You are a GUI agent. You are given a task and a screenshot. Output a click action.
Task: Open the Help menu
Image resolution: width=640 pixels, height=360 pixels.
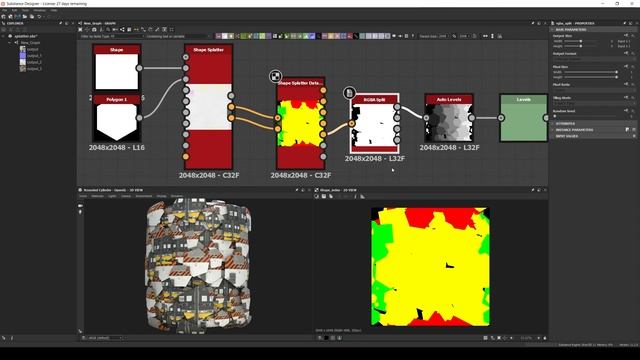[54, 10]
